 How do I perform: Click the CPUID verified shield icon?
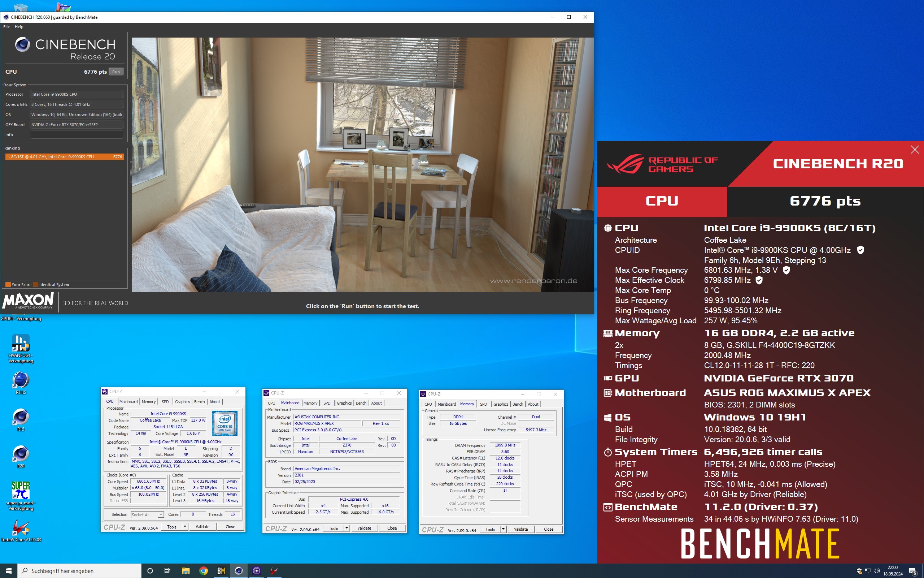[860, 250]
